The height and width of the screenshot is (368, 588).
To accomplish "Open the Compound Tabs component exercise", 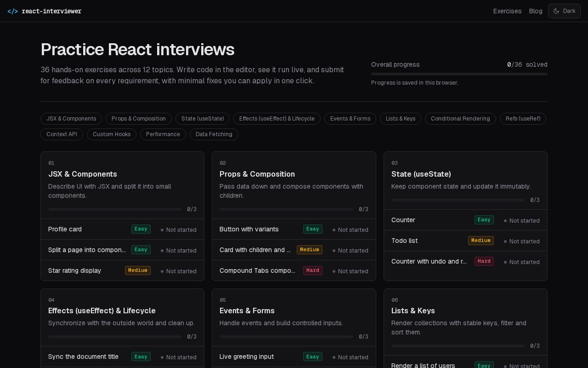I will (x=294, y=270).
